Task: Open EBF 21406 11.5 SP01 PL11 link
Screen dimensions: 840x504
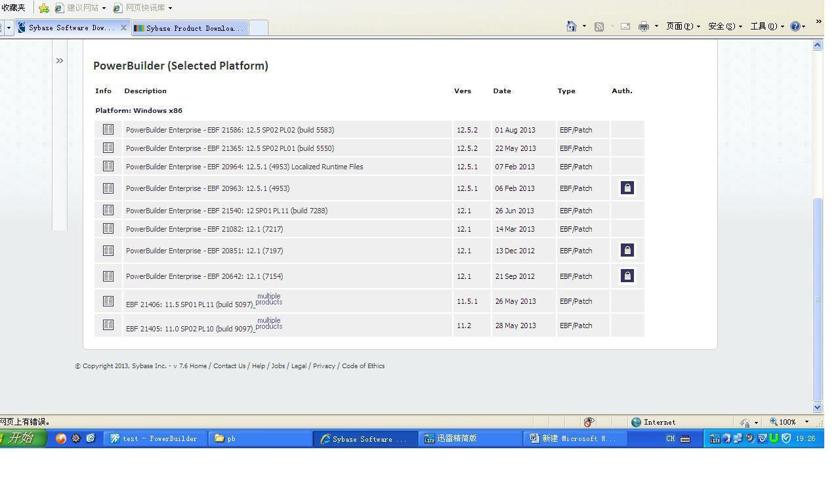Action: coord(190,304)
